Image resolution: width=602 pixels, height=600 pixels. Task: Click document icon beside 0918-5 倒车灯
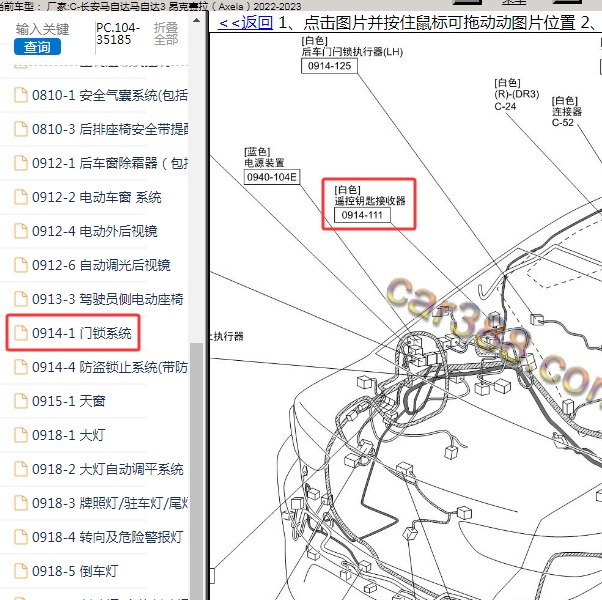21,571
